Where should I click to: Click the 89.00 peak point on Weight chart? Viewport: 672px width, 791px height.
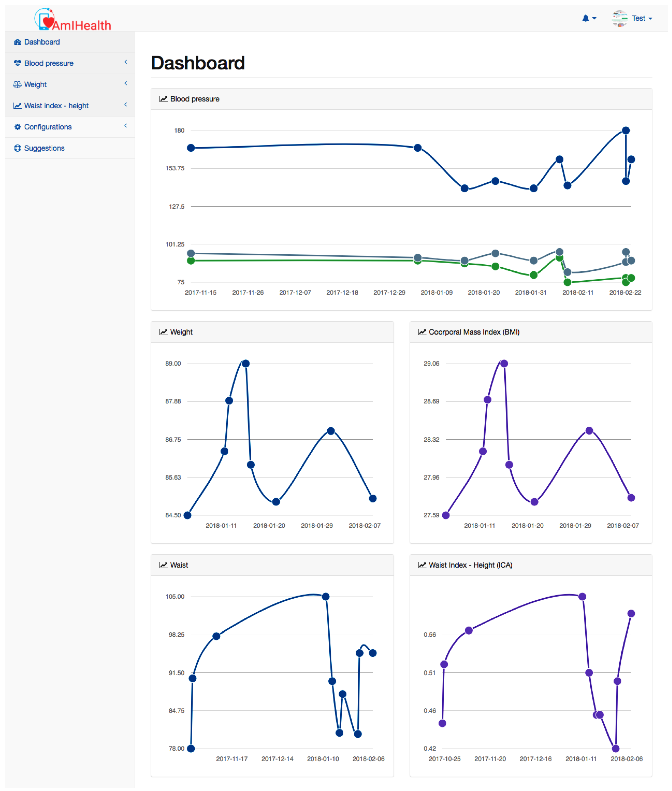click(246, 364)
